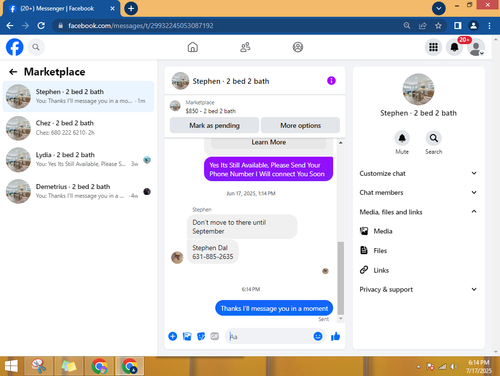
Task: Click the chat header Stephen - 2 bed 2 bath
Action: point(231,81)
